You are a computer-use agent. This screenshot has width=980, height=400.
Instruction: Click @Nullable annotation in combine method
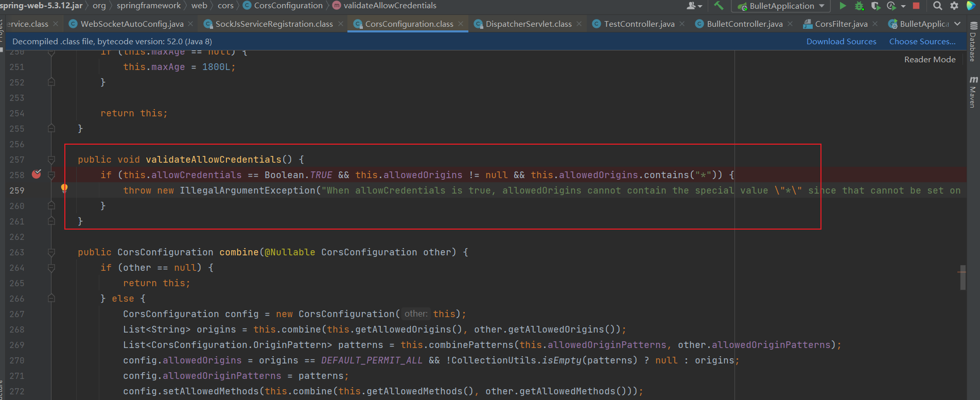290,252
